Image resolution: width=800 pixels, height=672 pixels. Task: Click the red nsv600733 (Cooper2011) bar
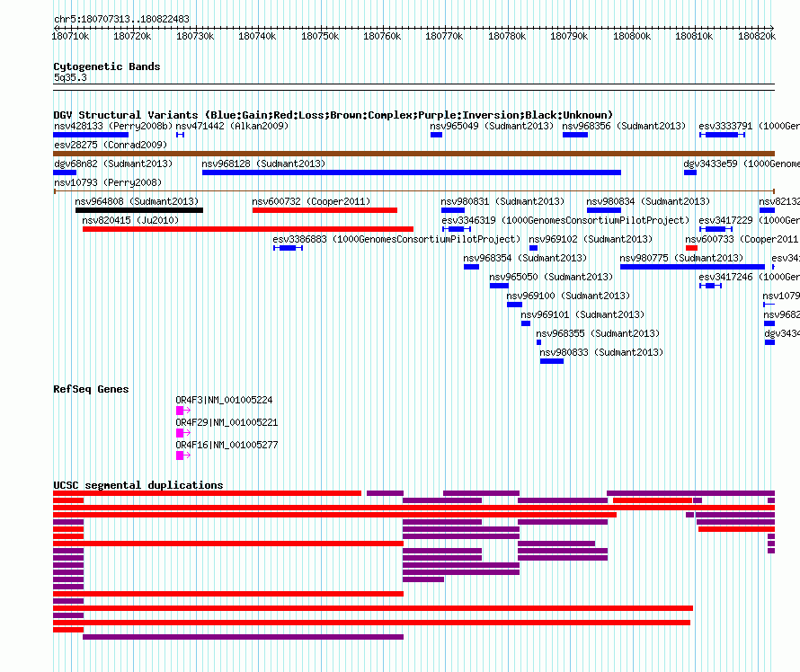pos(691,248)
